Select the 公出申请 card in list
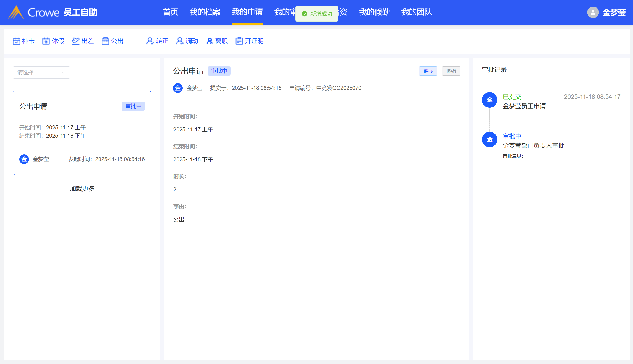633x364 pixels. click(x=82, y=132)
